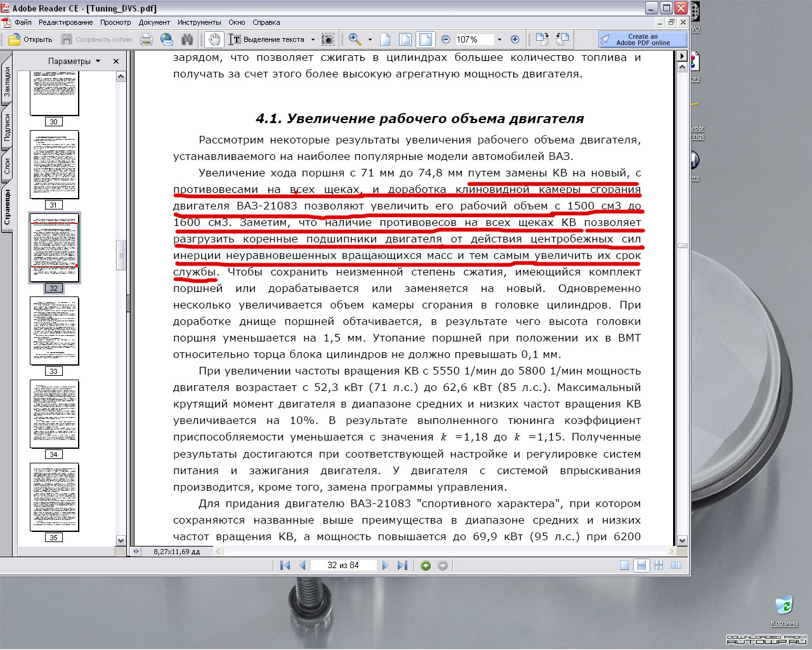Go to last page arrow
812x650 pixels.
(402, 566)
